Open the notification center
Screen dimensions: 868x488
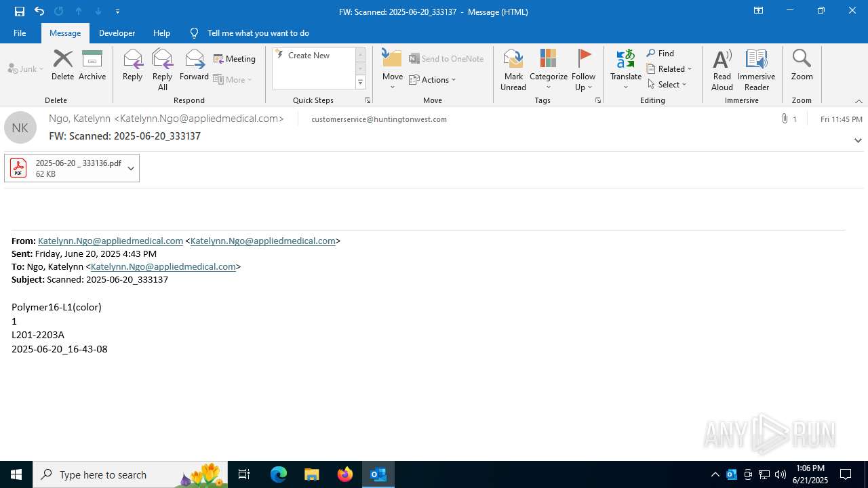(x=846, y=474)
